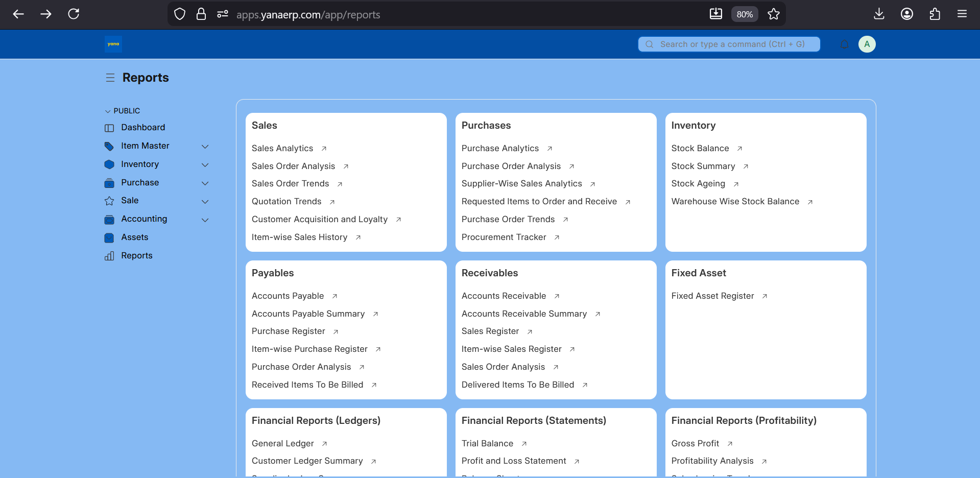Bookmark this page with the star icon
This screenshot has width=980, height=478.
pyautogui.click(x=774, y=14)
